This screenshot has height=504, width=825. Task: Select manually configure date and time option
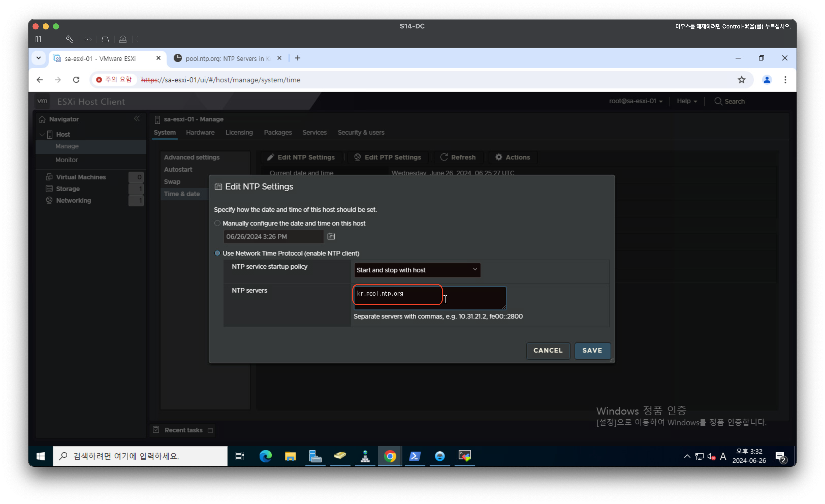pos(217,223)
